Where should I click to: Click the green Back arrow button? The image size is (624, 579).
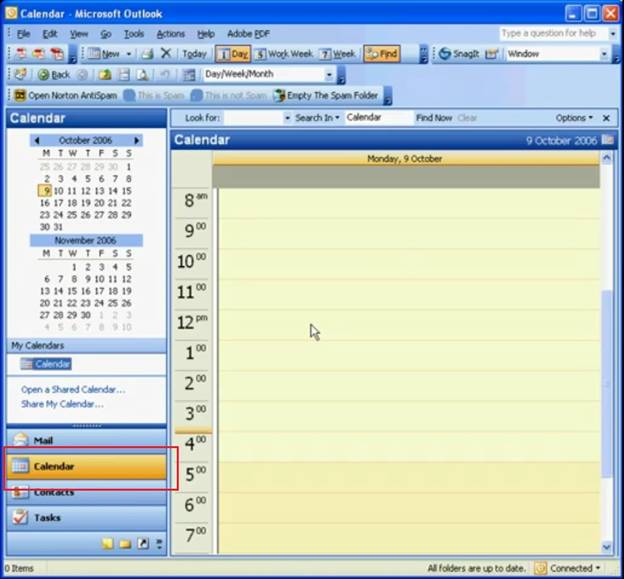[x=54, y=74]
